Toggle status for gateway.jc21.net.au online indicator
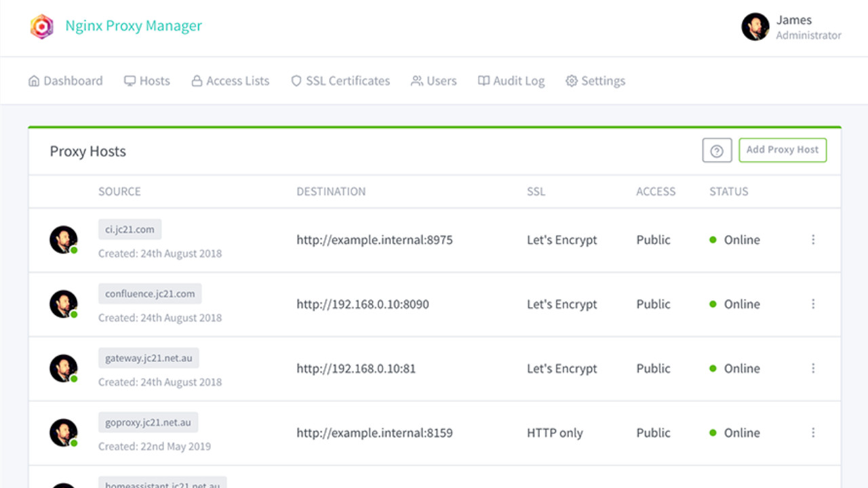This screenshot has height=488, width=868. (712, 368)
